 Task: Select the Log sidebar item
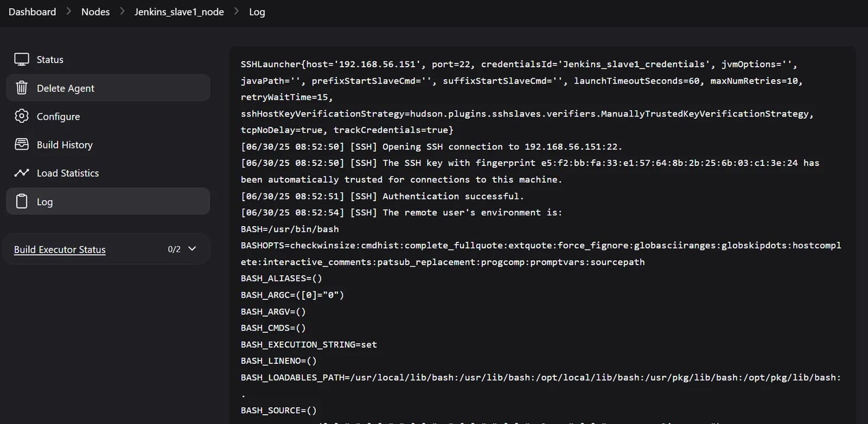108,201
